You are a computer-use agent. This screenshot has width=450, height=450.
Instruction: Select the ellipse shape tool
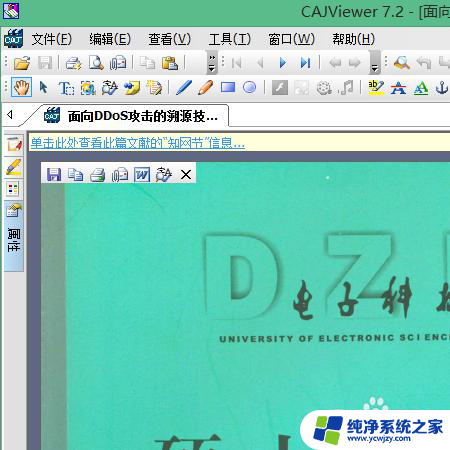point(250,88)
